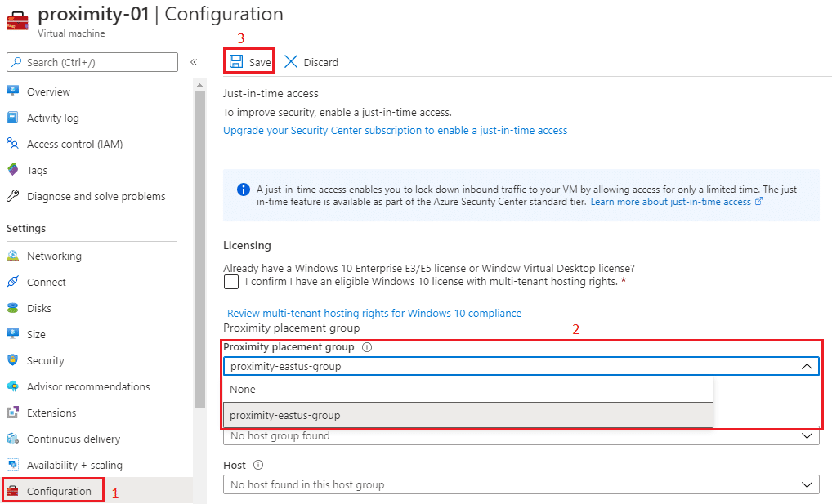Click the Networking icon
Screen dimensions: 832x504
(x=13, y=255)
